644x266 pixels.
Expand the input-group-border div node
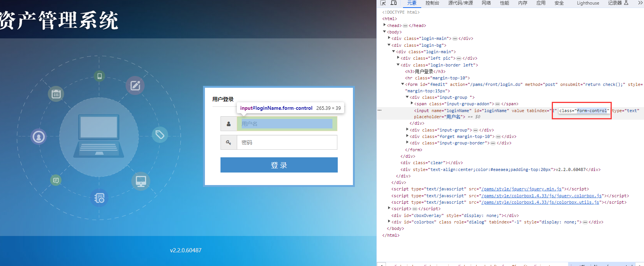pos(407,142)
